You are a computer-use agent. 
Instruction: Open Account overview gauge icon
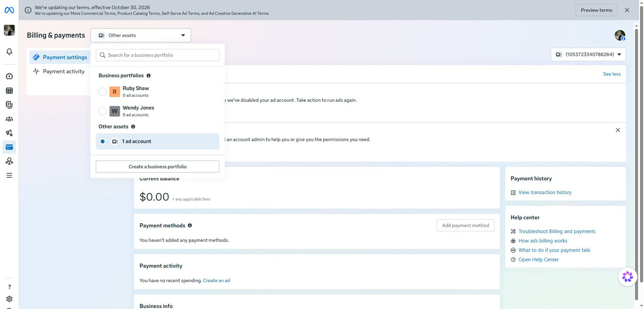coord(9,77)
